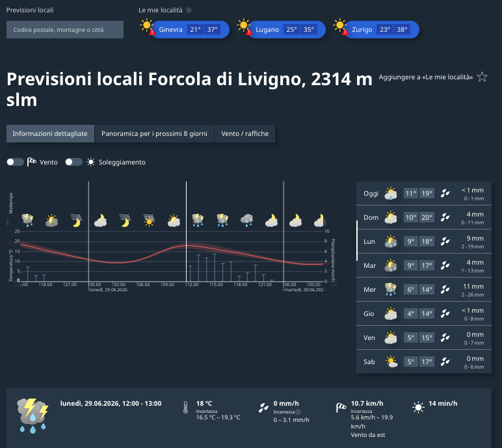The height and width of the screenshot is (448, 502).
Task: Click the Oggi weather icon
Action: [391, 193]
